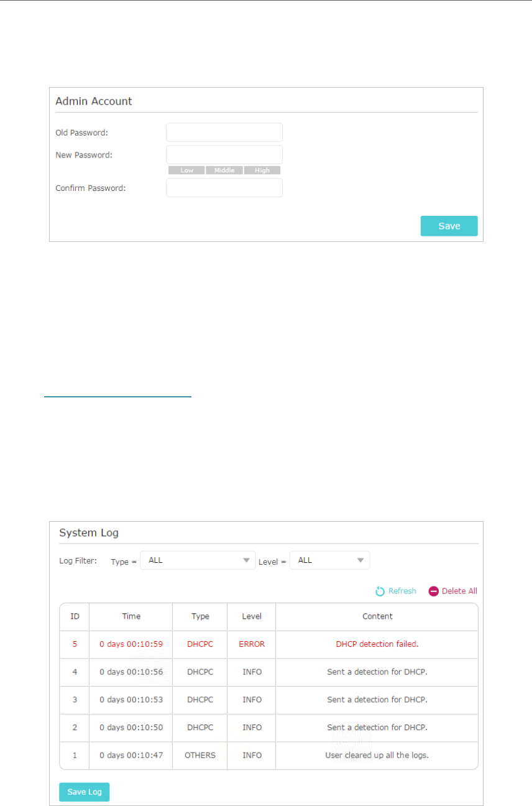Click the ID 5 cell
The width and height of the screenshot is (532, 806).
(x=75, y=644)
